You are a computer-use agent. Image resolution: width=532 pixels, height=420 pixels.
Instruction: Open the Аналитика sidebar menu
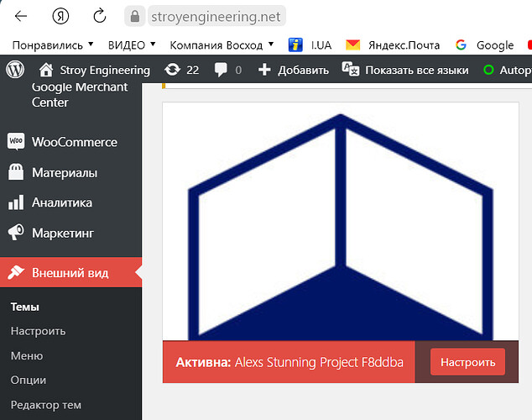[62, 202]
